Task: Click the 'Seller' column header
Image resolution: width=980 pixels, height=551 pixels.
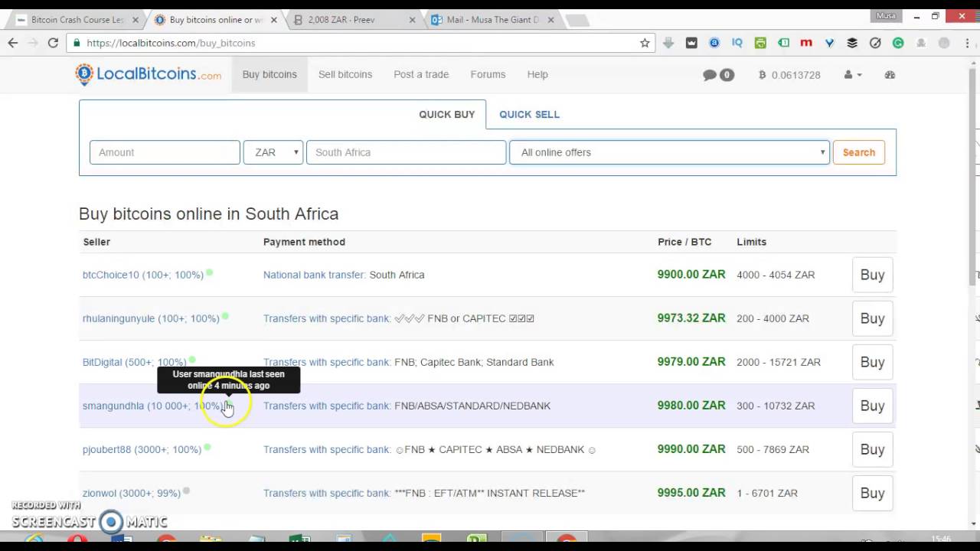Action: tap(96, 242)
